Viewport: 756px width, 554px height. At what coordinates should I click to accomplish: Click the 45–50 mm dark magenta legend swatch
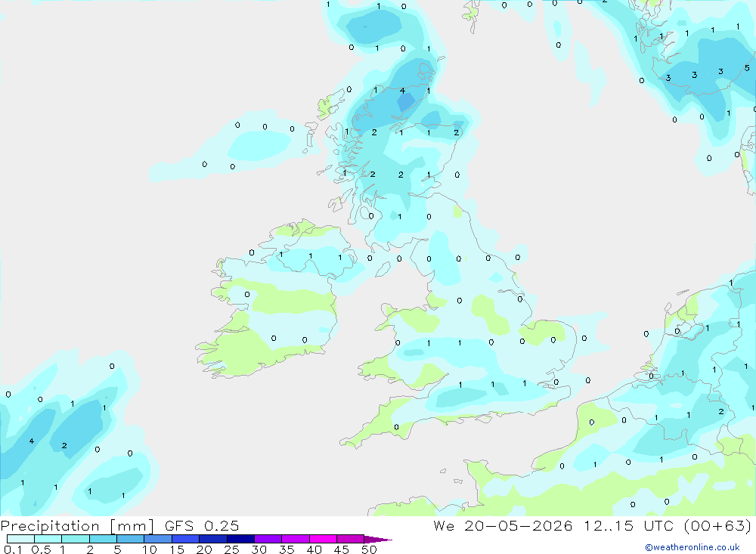tap(350, 539)
